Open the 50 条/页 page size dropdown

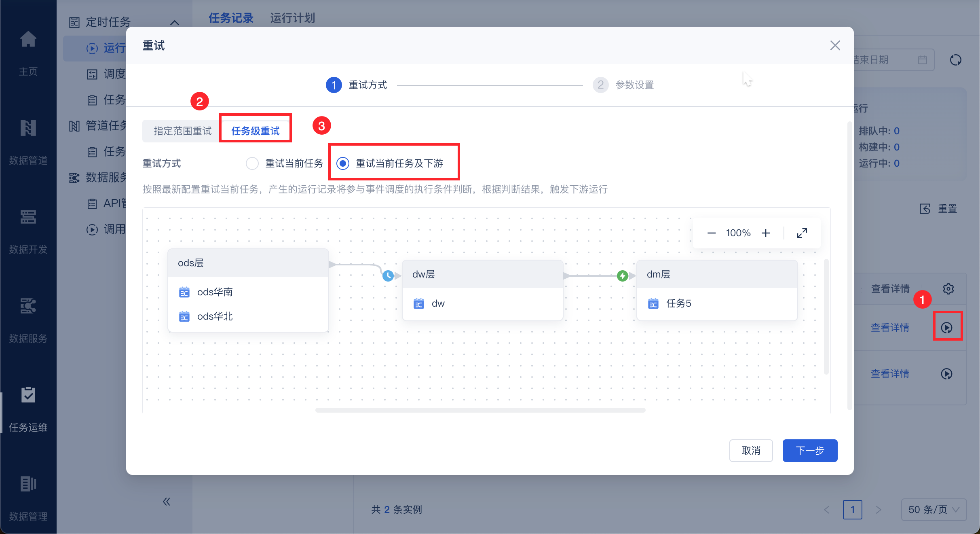(x=933, y=509)
